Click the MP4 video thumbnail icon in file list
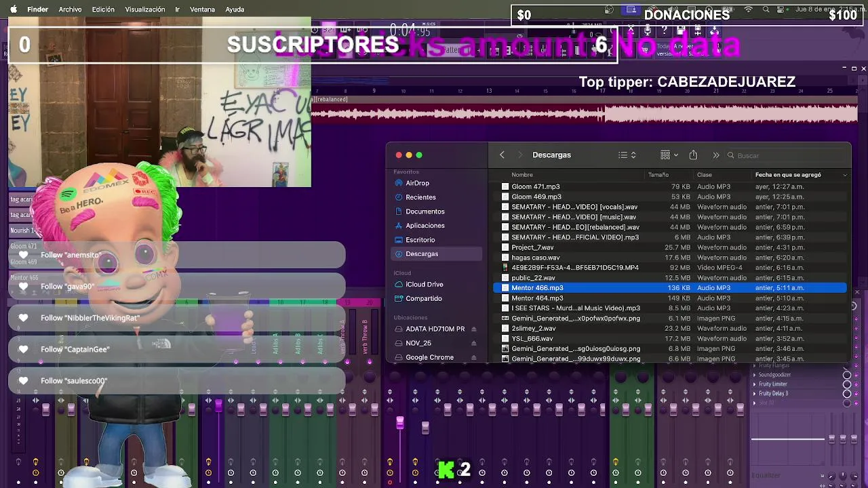Image resolution: width=868 pixels, height=488 pixels. tap(505, 268)
